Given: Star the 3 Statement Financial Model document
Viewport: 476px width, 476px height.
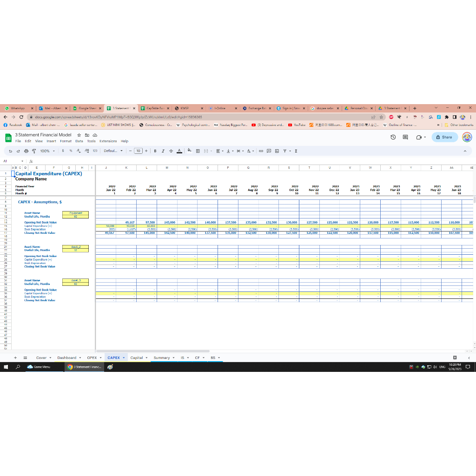Looking at the screenshot, I should pyautogui.click(x=79, y=135).
